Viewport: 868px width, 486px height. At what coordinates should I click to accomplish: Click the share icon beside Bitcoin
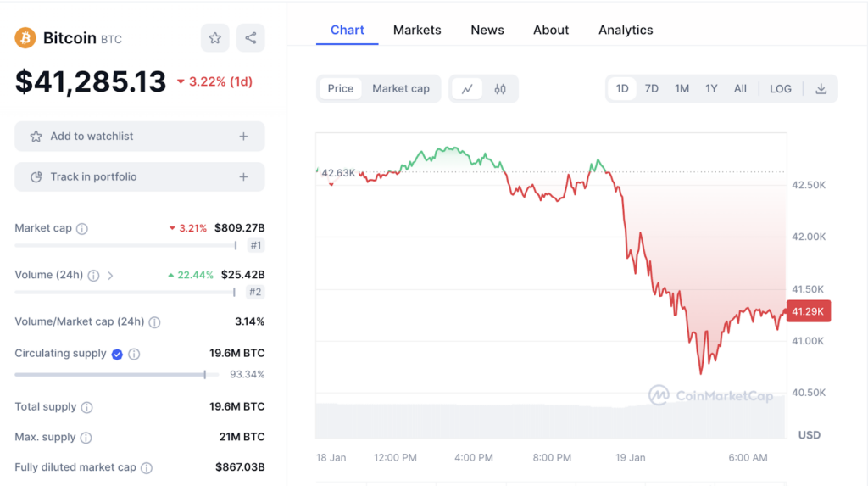click(250, 38)
